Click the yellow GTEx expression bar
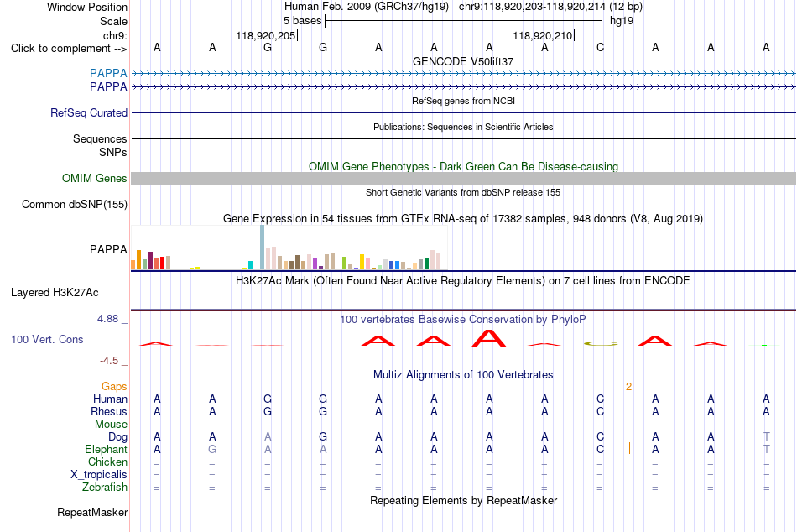 (x=362, y=262)
